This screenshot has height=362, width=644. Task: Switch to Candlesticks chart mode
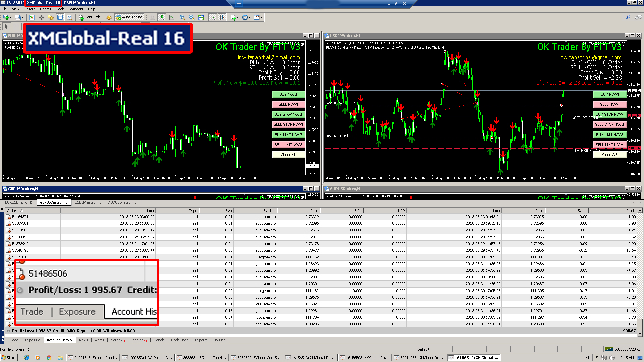[x=162, y=17]
